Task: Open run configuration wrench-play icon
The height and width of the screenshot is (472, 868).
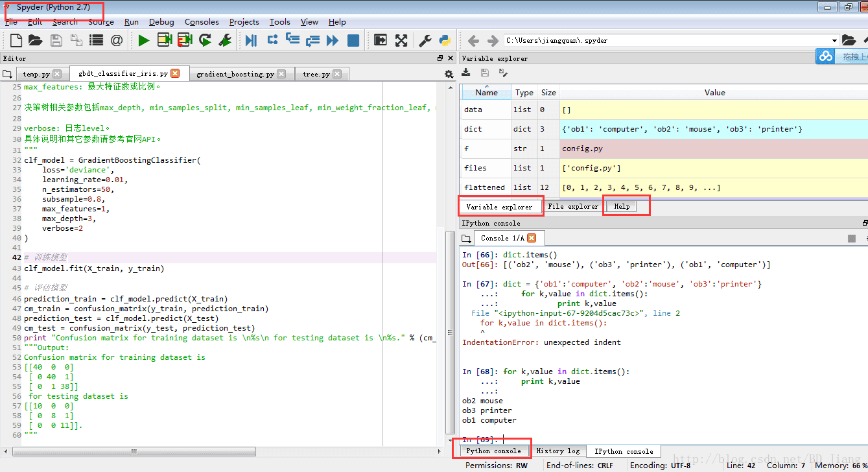Action: (x=225, y=41)
